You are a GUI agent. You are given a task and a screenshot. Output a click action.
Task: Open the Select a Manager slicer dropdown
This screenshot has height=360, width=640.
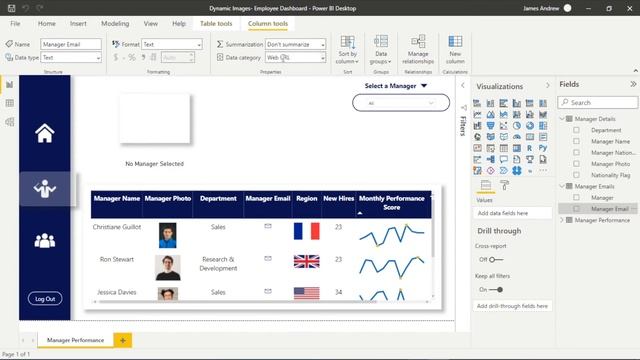point(401,103)
